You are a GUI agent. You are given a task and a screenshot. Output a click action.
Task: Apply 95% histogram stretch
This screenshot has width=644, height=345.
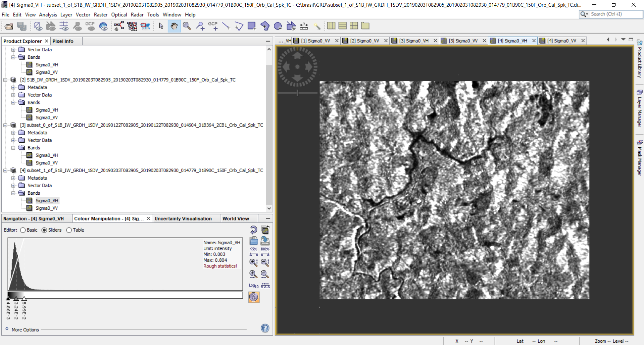point(254,252)
